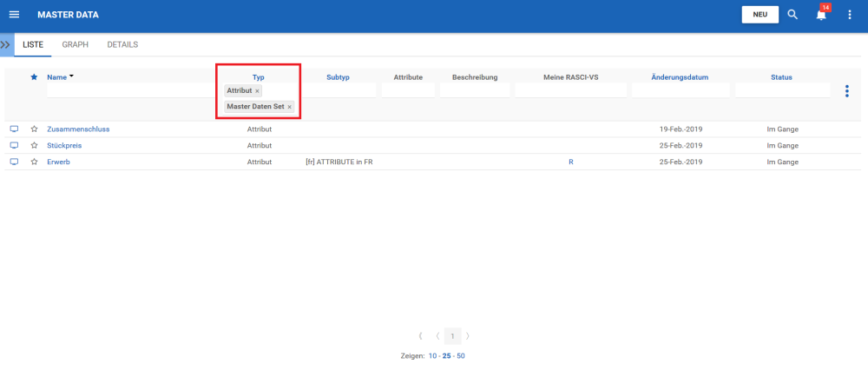Image resolution: width=868 pixels, height=371 pixels.
Task: Switch to the GRAPH tab
Action: tap(76, 45)
